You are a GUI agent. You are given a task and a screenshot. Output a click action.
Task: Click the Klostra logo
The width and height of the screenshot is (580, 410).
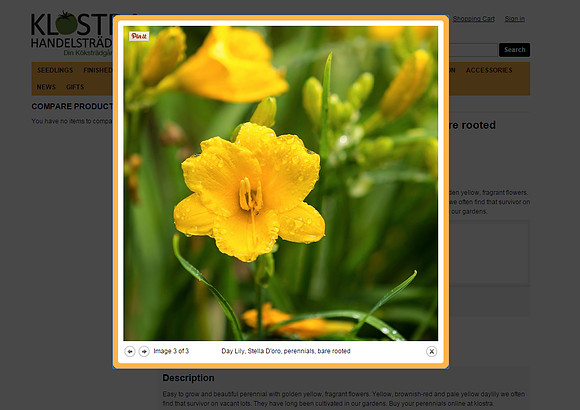[x=72, y=33]
